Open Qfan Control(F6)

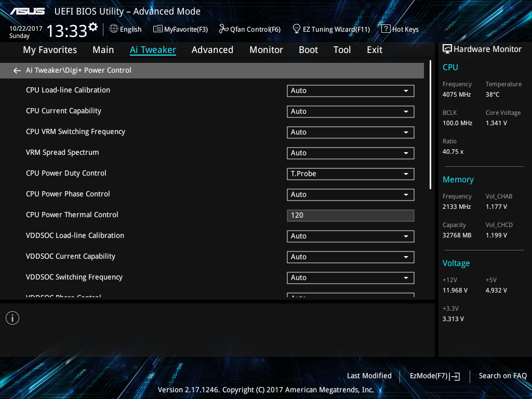pyautogui.click(x=250, y=29)
